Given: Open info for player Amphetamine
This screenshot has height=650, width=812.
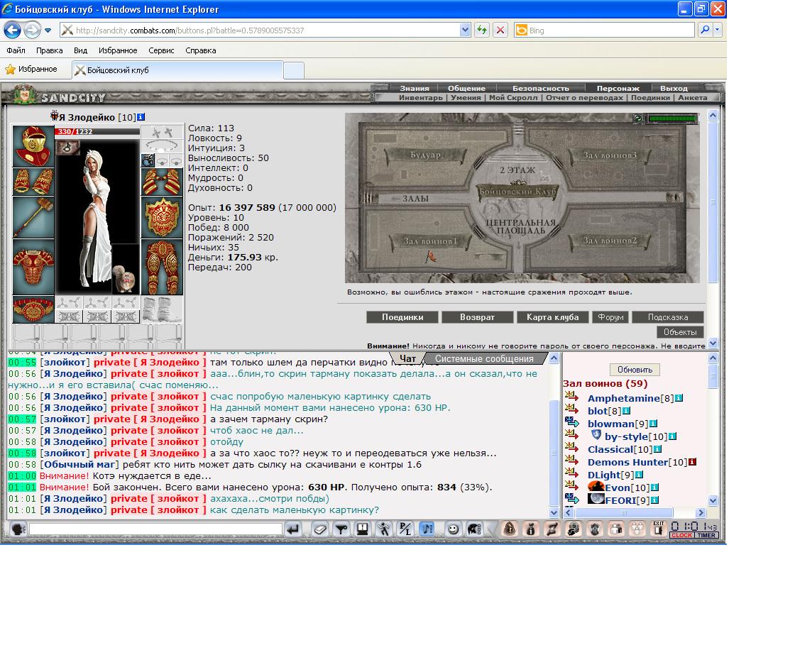Looking at the screenshot, I should [679, 398].
